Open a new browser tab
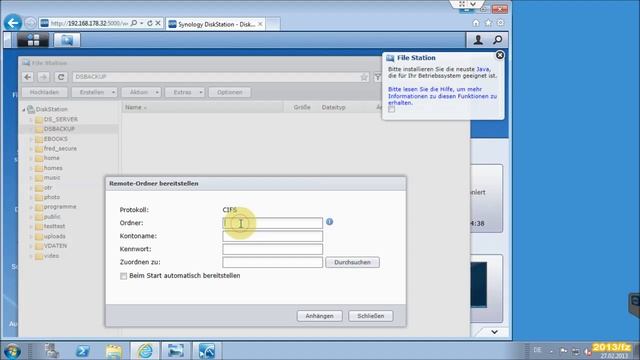 pyautogui.click(x=273, y=24)
